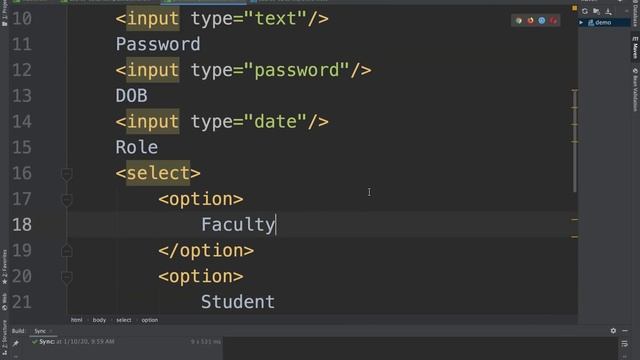Click line number 12 in gutter

pyautogui.click(x=22, y=70)
